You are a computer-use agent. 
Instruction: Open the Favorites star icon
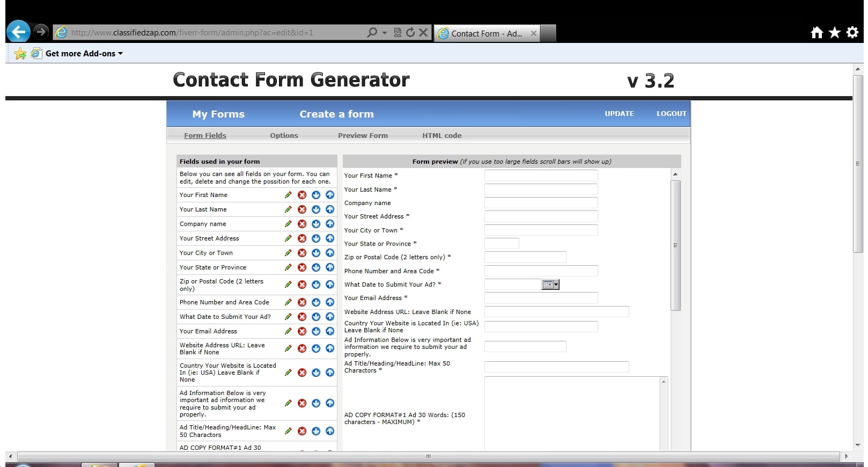click(834, 33)
